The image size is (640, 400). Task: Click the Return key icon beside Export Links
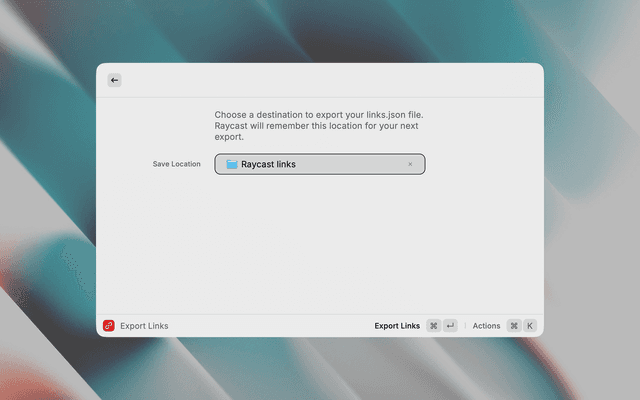450,326
